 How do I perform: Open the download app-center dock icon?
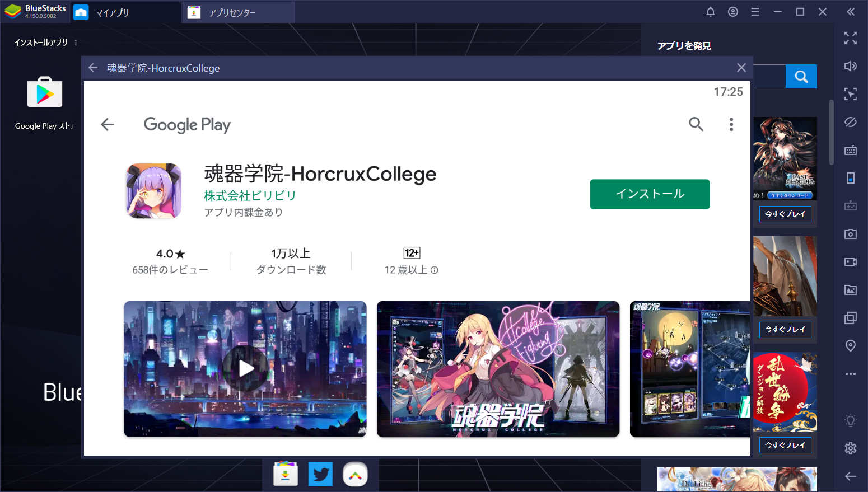[286, 475]
